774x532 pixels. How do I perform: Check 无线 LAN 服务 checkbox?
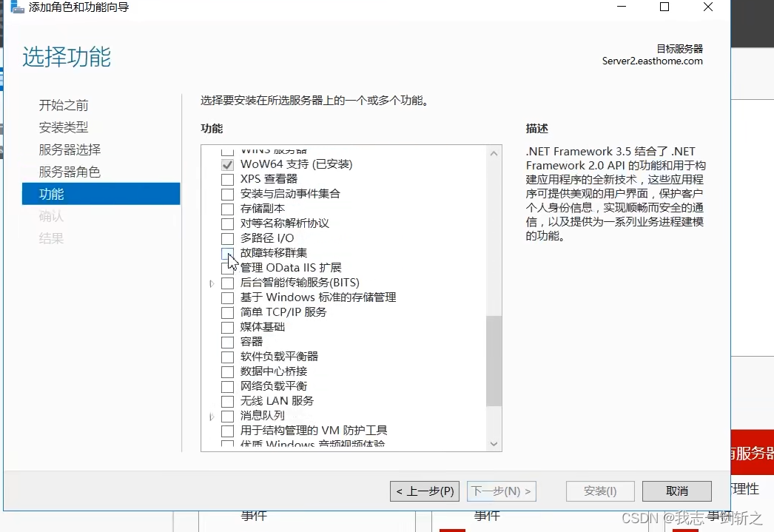[228, 401]
